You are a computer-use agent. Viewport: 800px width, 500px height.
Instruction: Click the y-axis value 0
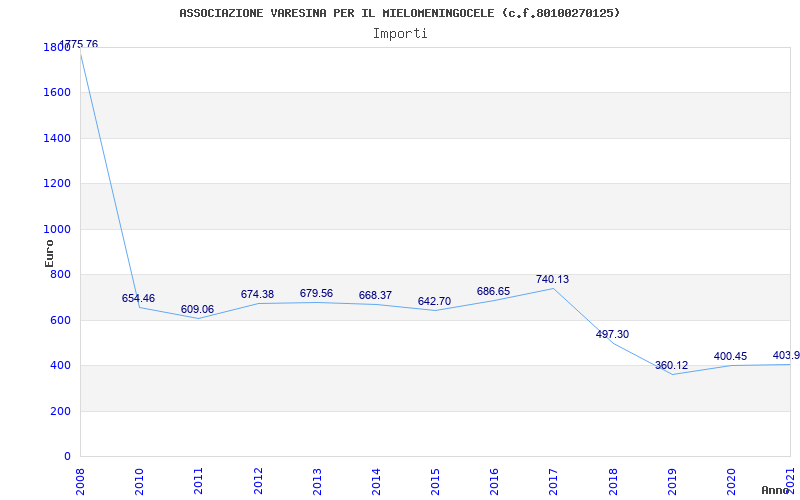(x=67, y=457)
